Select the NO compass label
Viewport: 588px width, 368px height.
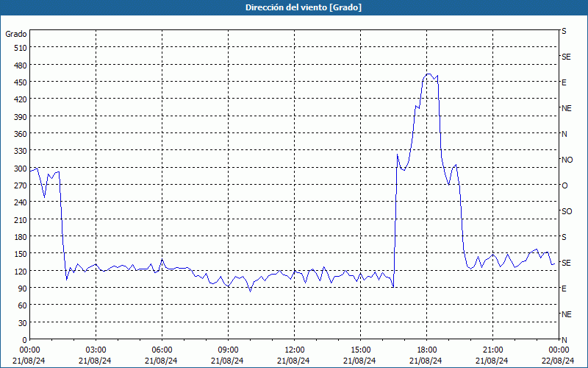pyautogui.click(x=567, y=160)
